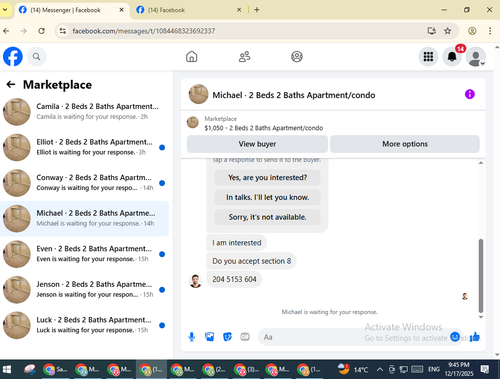Open the Windows Start menu
Screen dimensions: 500x379
click(x=7, y=369)
